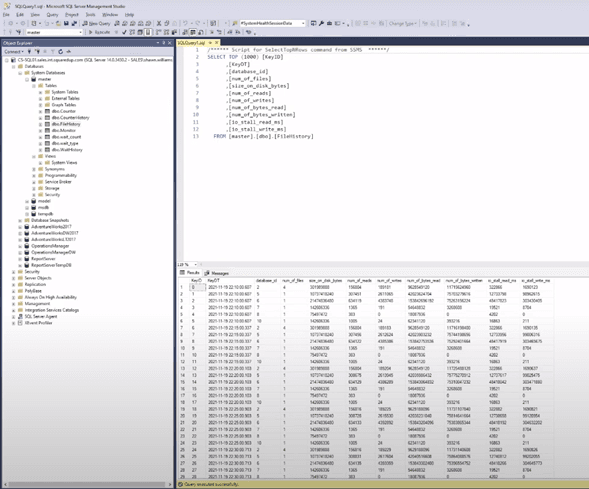Switch output to Results to Grid

192,32
